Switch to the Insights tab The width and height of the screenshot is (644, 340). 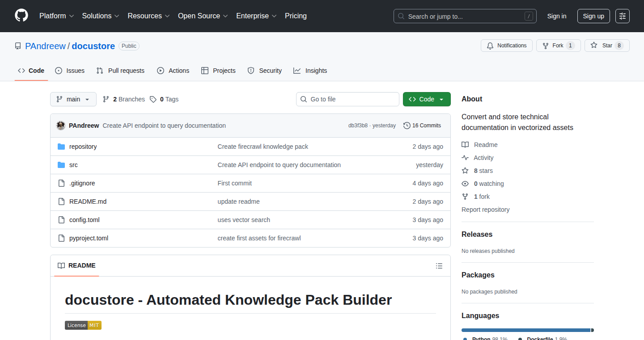pyautogui.click(x=310, y=71)
